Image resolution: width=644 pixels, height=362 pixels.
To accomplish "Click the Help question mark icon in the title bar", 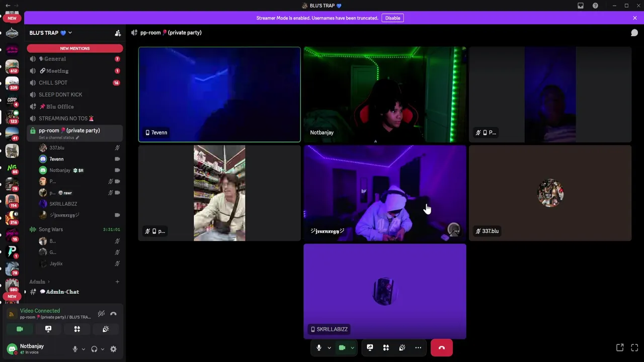I will pos(595,6).
